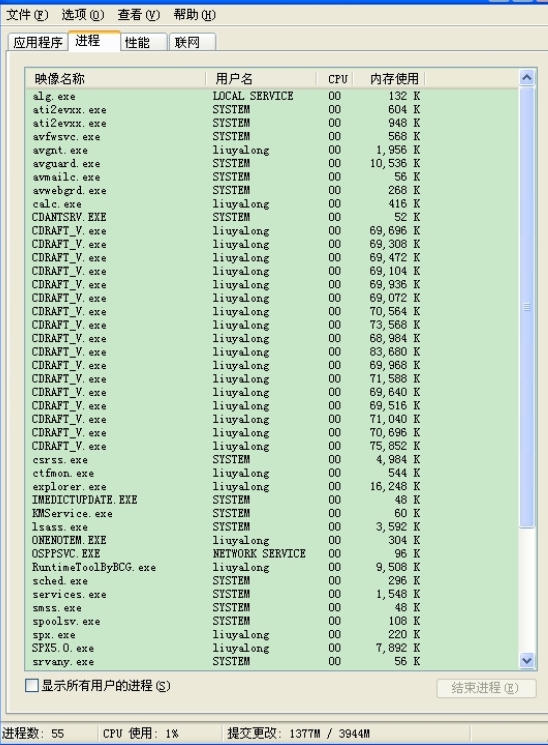
Task: Select the explorer.exe process row
Action: point(271,487)
